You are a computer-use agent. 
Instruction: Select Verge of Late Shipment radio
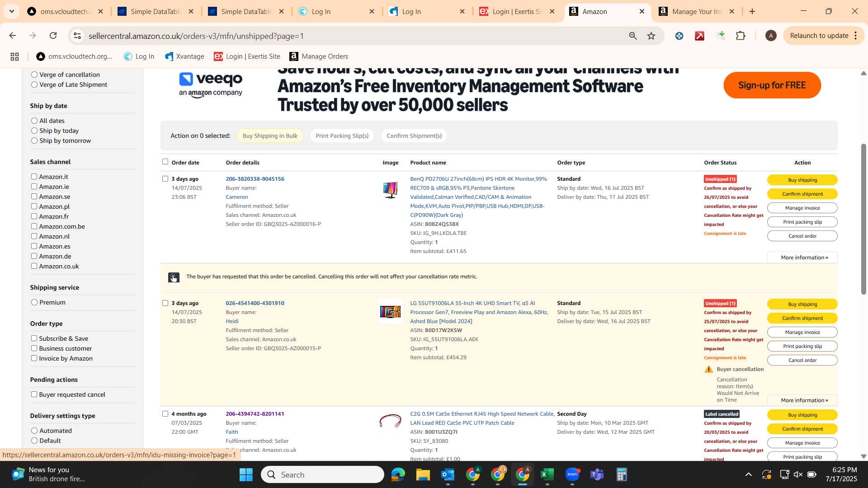pyautogui.click(x=34, y=84)
